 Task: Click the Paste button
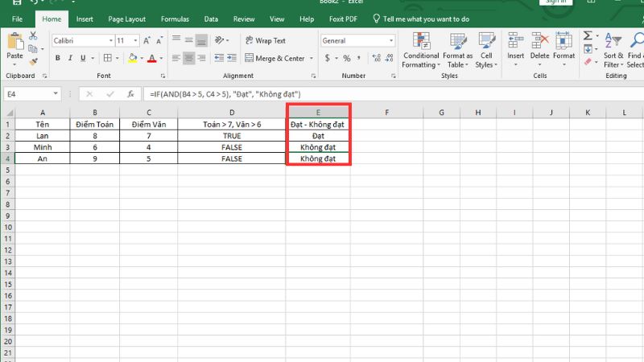14,47
